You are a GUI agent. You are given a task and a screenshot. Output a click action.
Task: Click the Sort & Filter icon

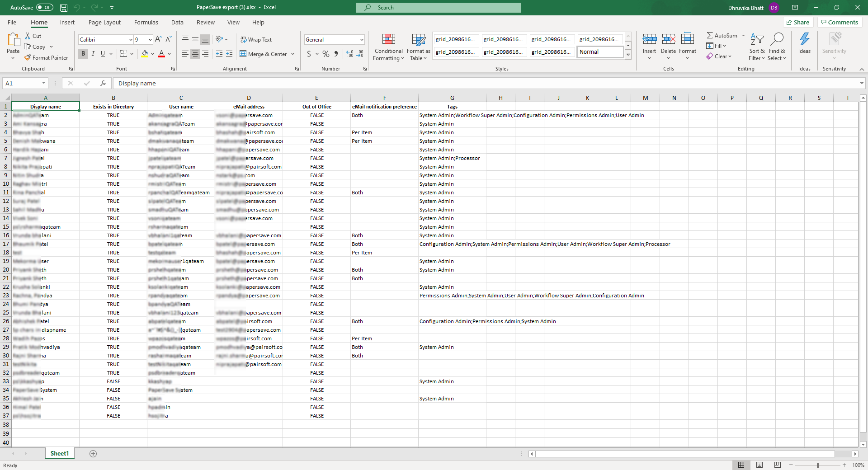756,40
